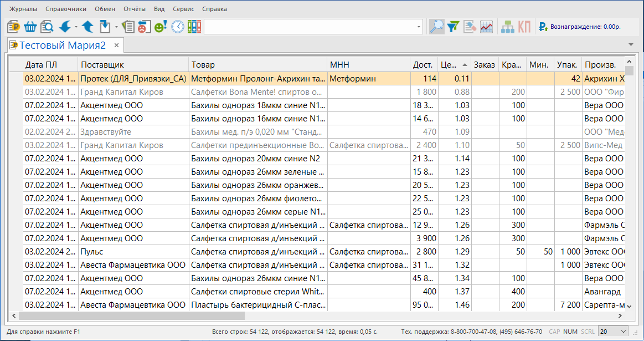The image size is (644, 341).
Task: Click the horizontal scrollbar left arrow
Action: point(14,315)
